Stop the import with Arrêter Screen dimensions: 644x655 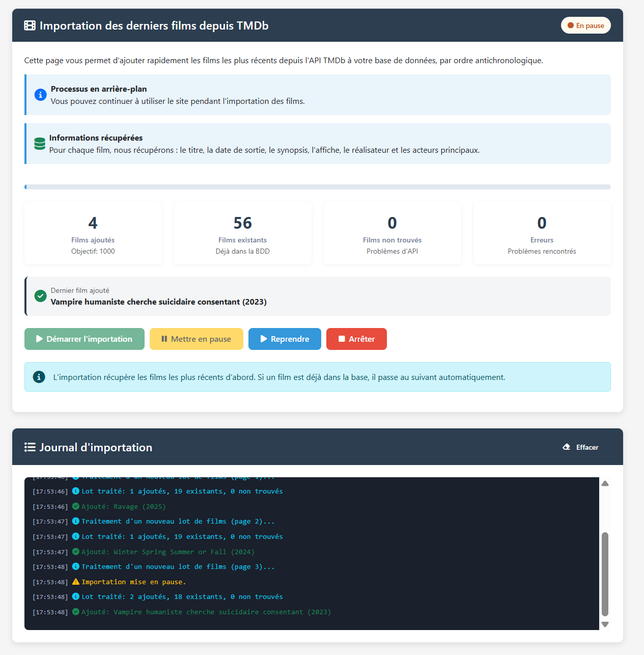click(356, 339)
